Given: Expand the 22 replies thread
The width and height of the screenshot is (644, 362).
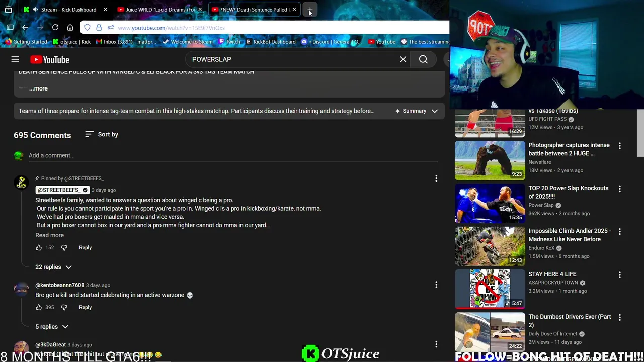Looking at the screenshot, I should 54,267.
